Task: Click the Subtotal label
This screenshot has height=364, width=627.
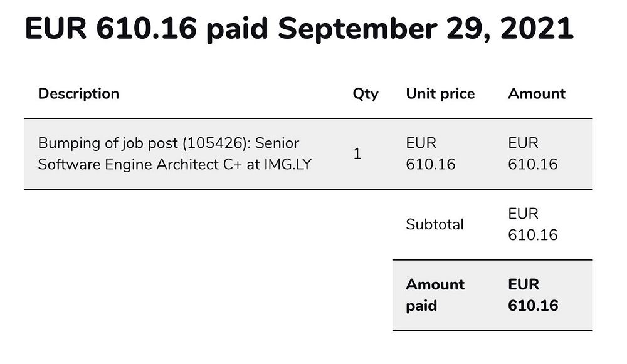Action: pyautogui.click(x=435, y=224)
